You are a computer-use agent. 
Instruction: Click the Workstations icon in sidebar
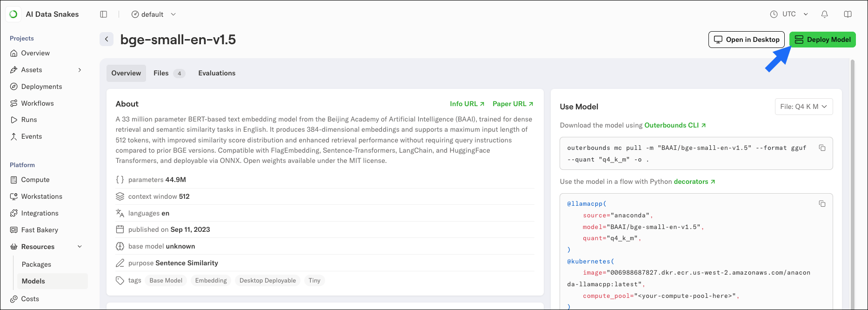pyautogui.click(x=14, y=196)
